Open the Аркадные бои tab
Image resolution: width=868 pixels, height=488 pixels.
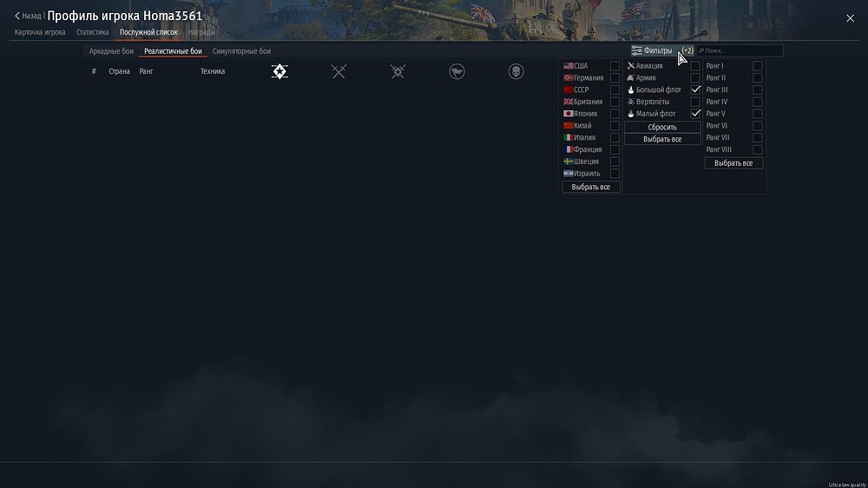click(x=111, y=51)
